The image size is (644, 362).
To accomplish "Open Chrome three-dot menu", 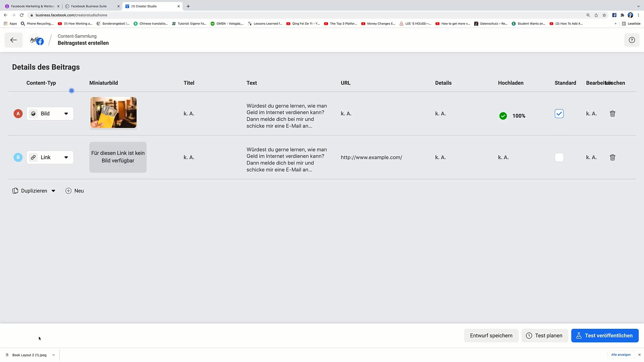I will (638, 15).
